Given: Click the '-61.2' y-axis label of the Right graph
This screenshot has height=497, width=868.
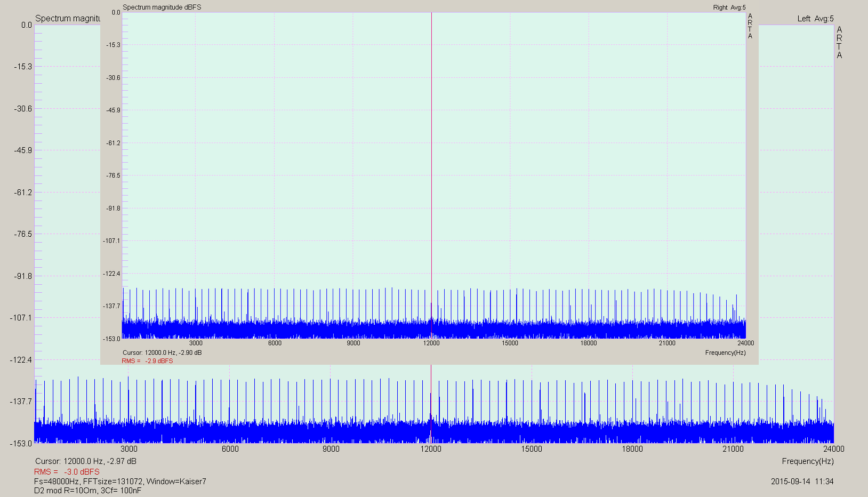Looking at the screenshot, I should (113, 143).
